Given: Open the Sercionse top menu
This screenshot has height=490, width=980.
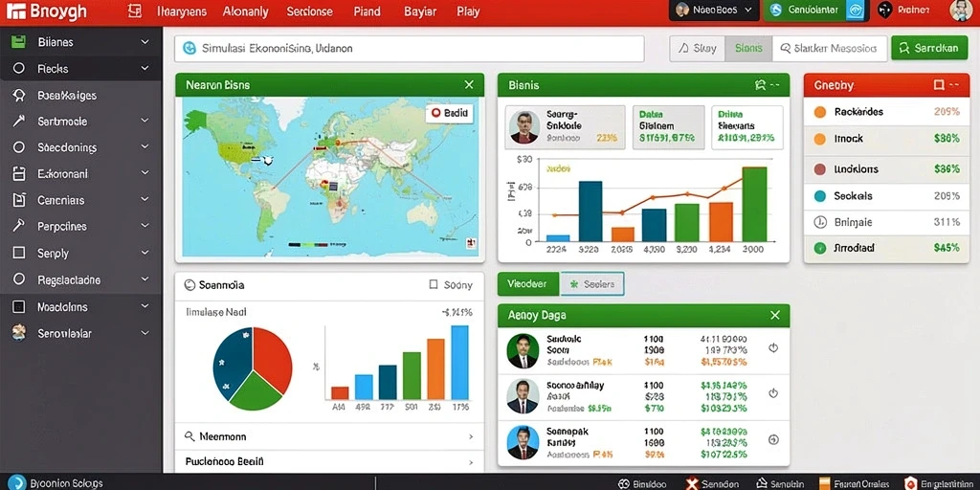Looking at the screenshot, I should pyautogui.click(x=309, y=11).
